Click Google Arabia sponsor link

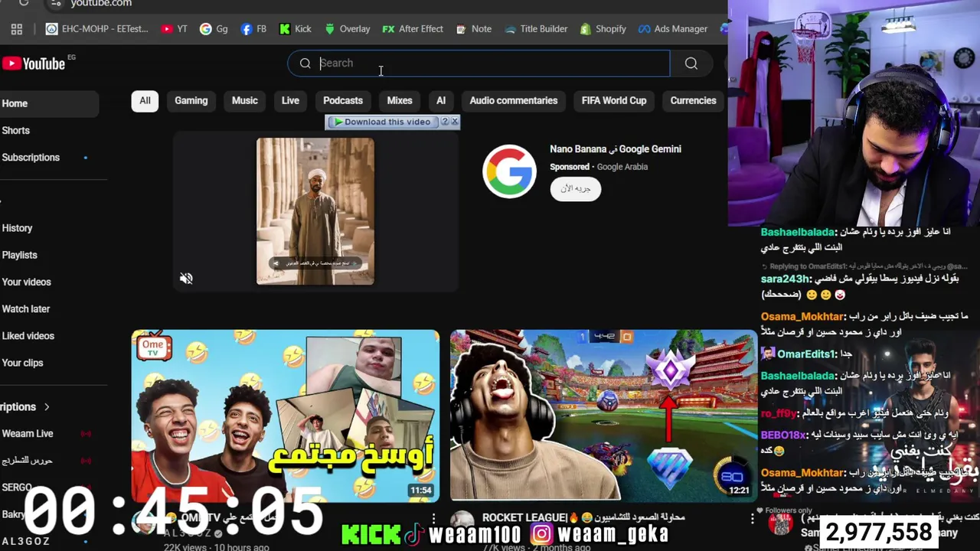[622, 167]
